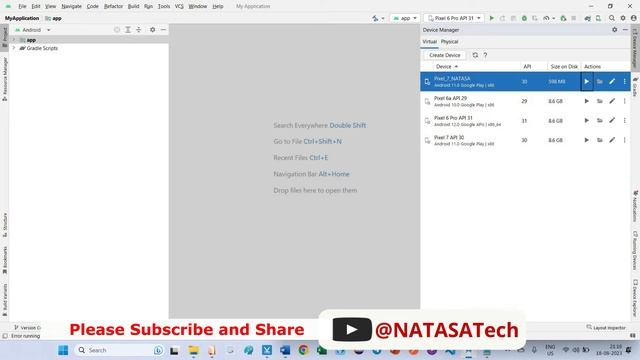
Task: Select the Pixel 6a API 29 row
Action: [x=526, y=101]
